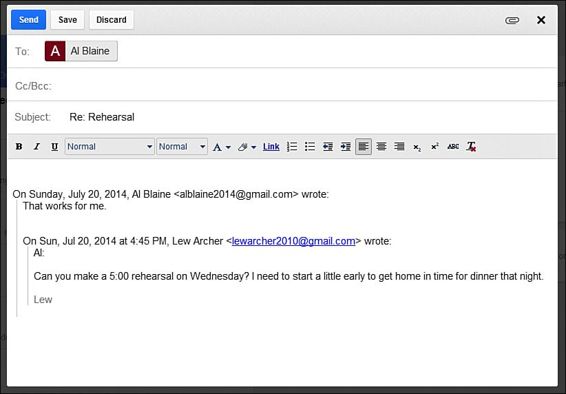Save the draft message

point(68,19)
